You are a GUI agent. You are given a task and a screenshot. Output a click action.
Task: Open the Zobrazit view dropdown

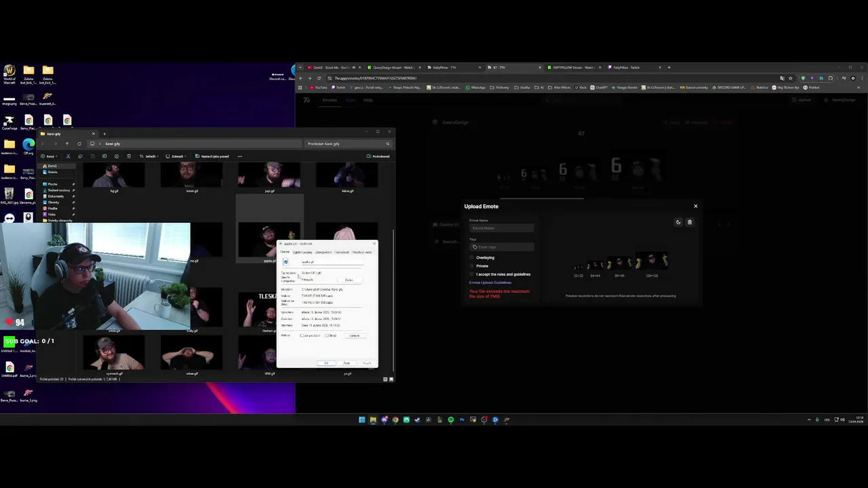176,156
